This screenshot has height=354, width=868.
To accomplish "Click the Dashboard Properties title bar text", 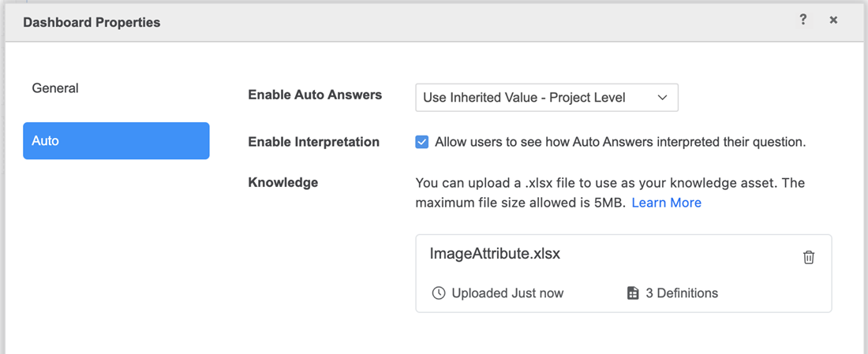I will [92, 22].
